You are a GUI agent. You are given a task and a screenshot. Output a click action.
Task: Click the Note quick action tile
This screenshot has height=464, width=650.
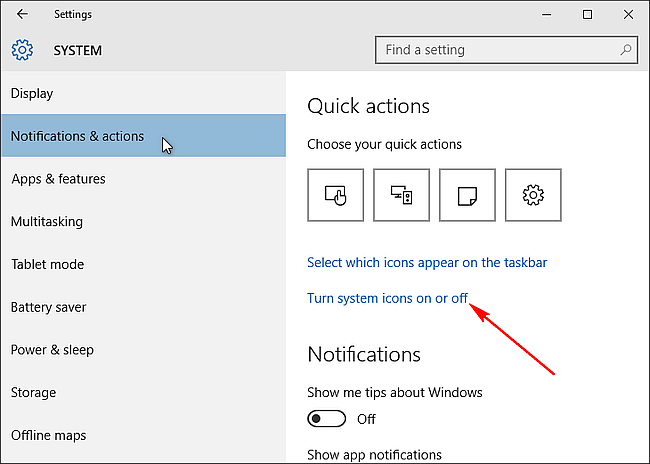[x=467, y=195]
